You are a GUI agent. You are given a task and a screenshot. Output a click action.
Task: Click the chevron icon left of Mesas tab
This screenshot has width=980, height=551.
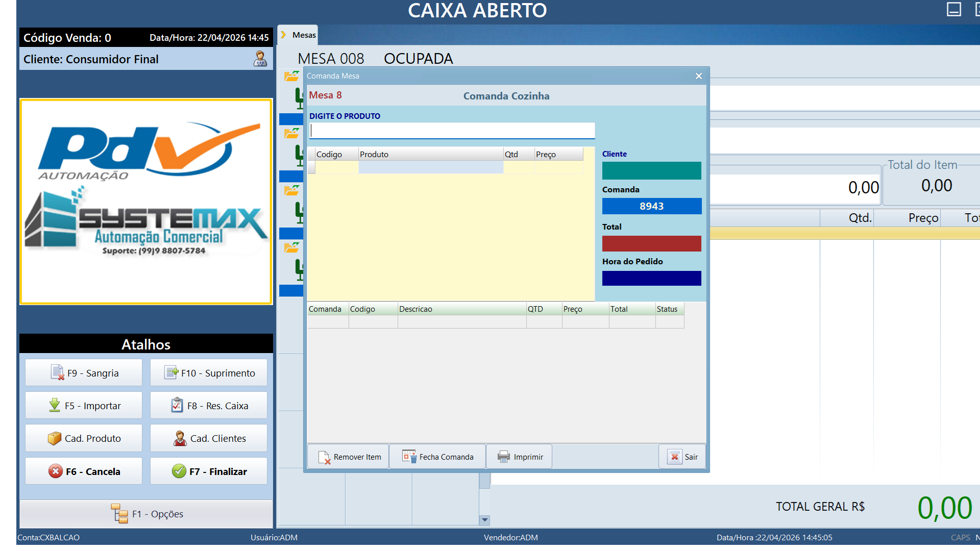point(283,35)
